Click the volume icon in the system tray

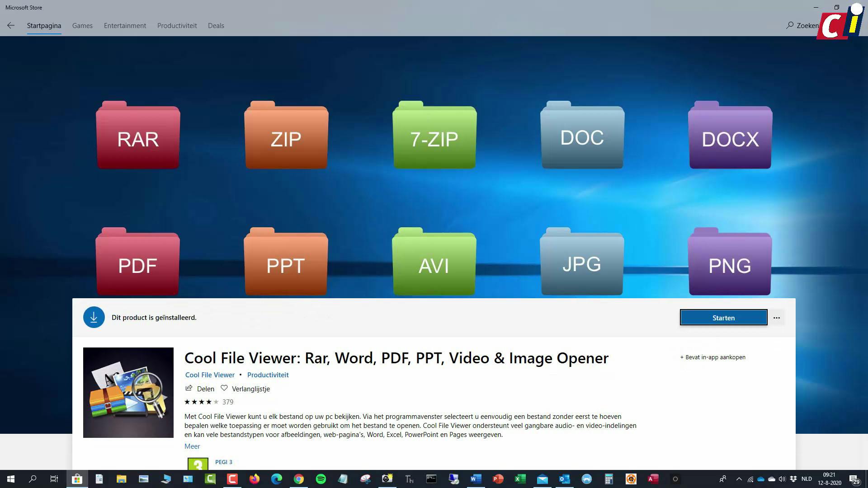782,479
